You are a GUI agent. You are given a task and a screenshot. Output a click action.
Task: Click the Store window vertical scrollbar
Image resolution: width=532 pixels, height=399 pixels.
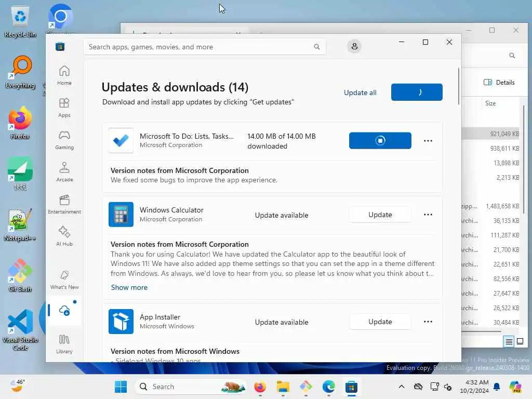(458, 86)
